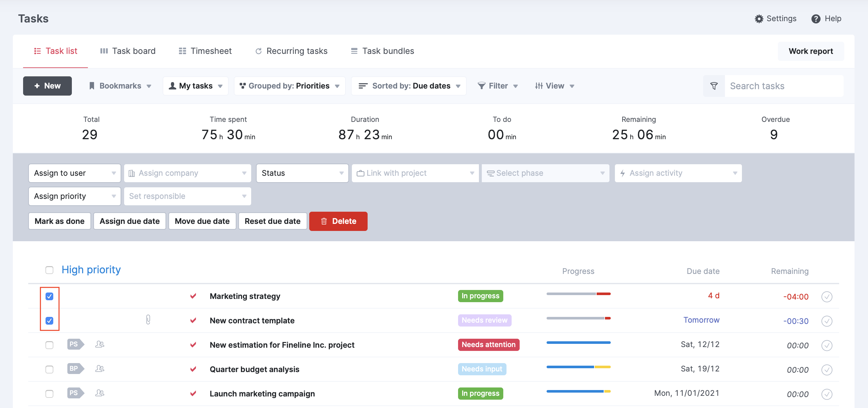The height and width of the screenshot is (408, 868).
Task: Complete Marketing strategy via circle check icon
Action: (x=827, y=296)
